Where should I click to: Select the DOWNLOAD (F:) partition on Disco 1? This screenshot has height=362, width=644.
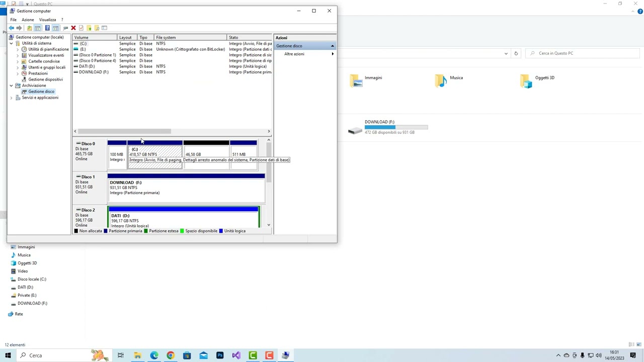(186, 188)
